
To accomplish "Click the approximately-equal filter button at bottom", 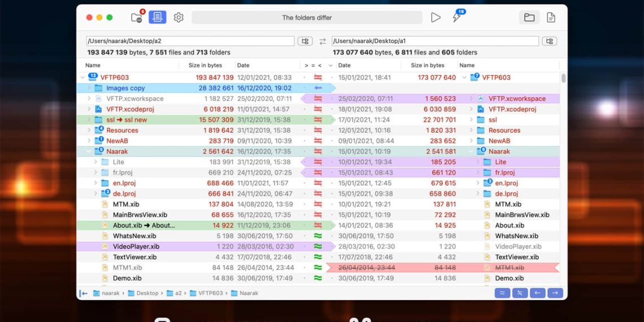I will (502, 293).
